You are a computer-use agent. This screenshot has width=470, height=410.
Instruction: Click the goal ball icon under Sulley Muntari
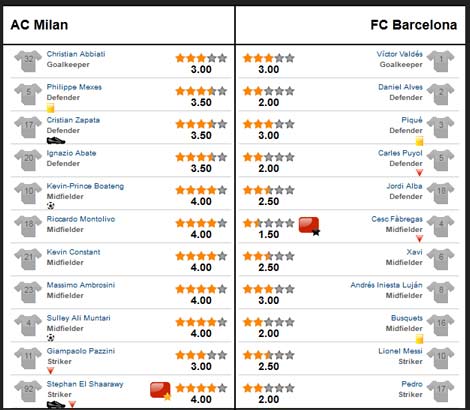pyautogui.click(x=51, y=338)
